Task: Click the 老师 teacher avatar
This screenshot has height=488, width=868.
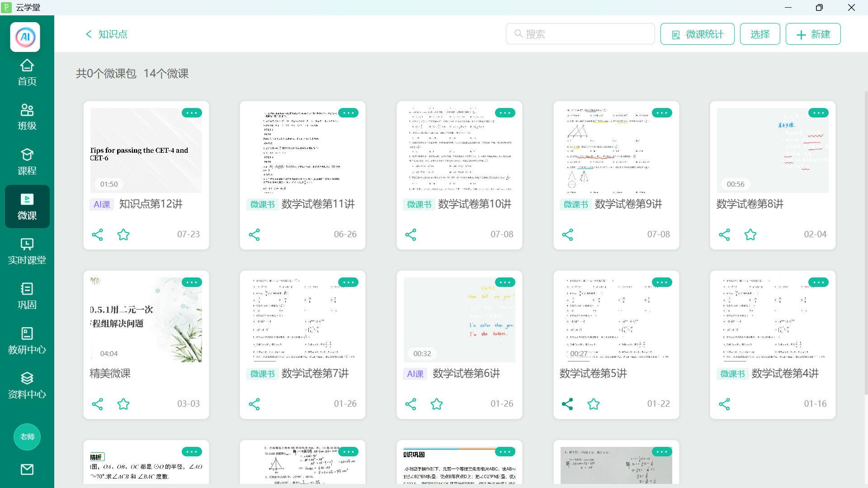Action: point(27,437)
